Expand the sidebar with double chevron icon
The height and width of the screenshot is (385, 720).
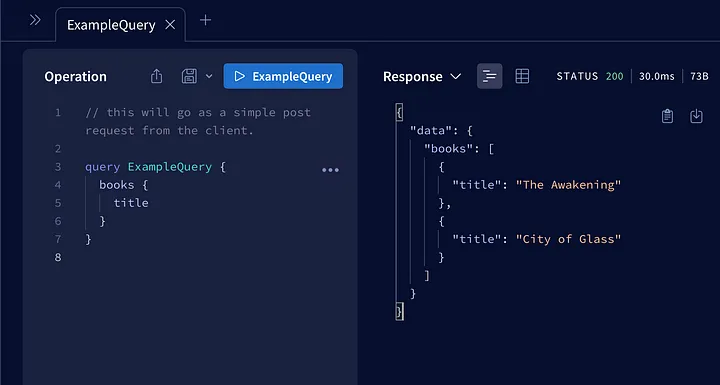[x=35, y=20]
